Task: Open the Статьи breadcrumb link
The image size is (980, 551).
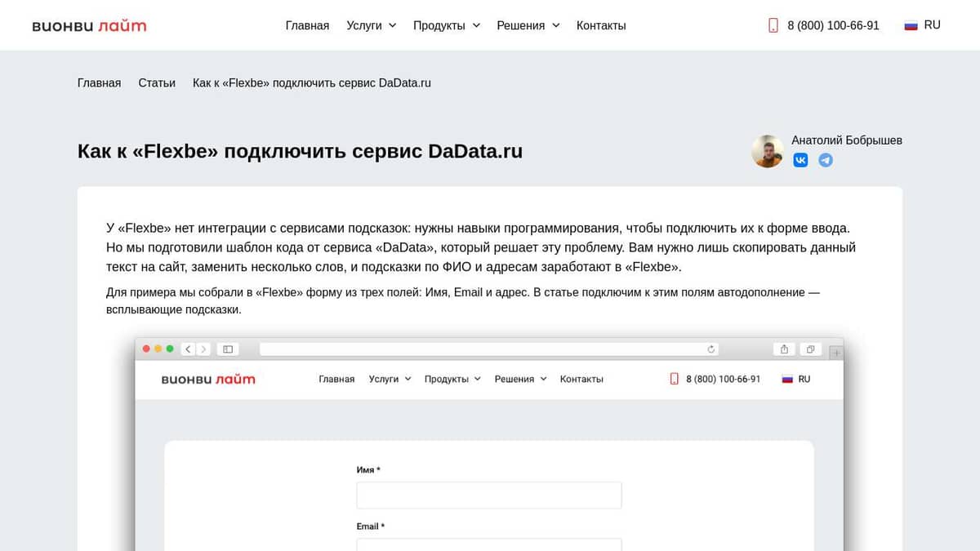Action: click(157, 82)
